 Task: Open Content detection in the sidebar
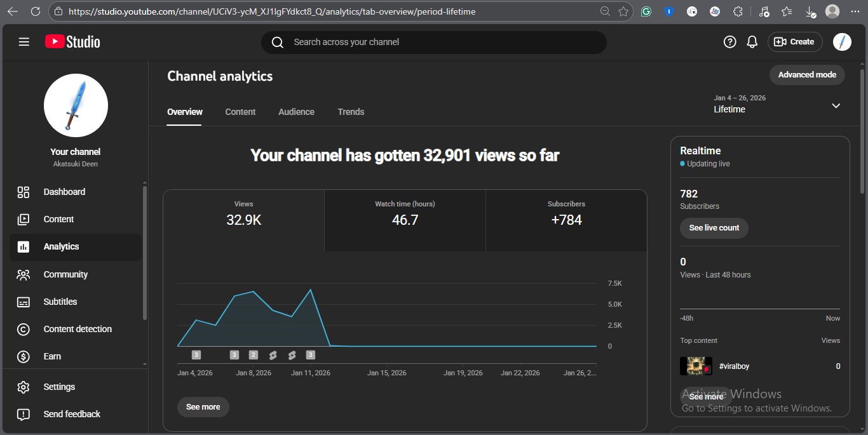click(x=77, y=329)
